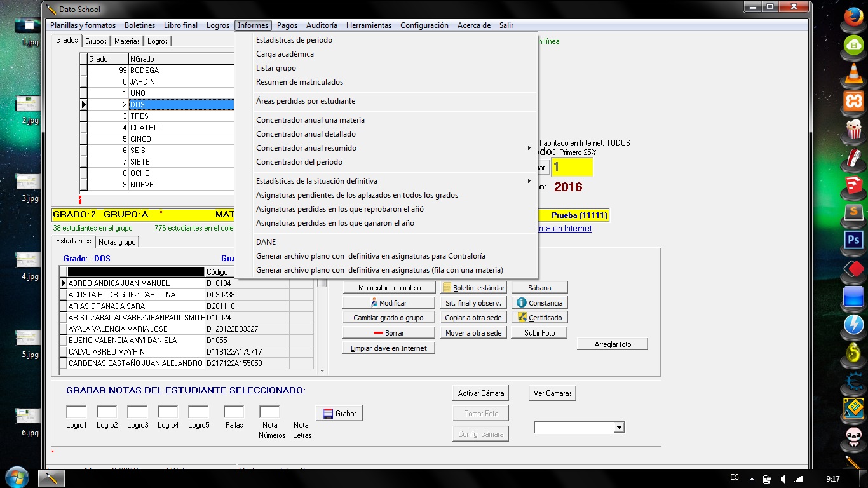Click the Certificado button with yellow icon

click(x=539, y=318)
